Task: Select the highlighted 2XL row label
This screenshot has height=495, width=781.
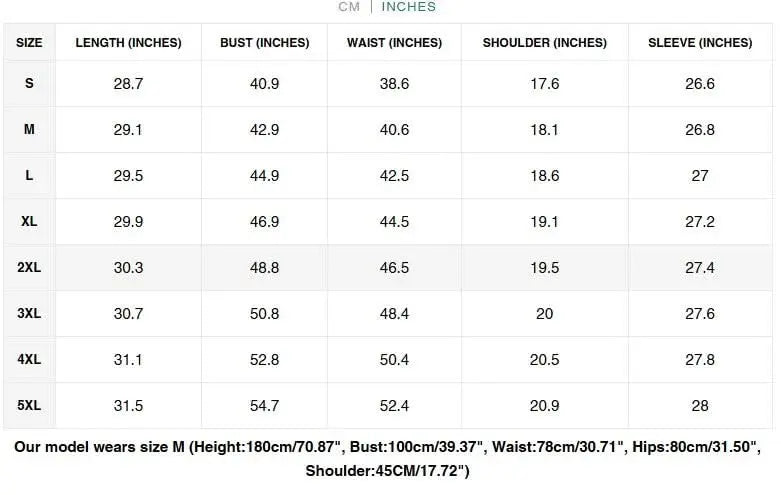Action: click(29, 268)
